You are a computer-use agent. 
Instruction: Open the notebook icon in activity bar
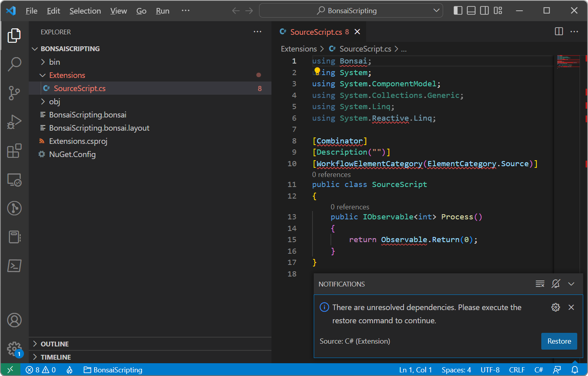click(x=14, y=237)
